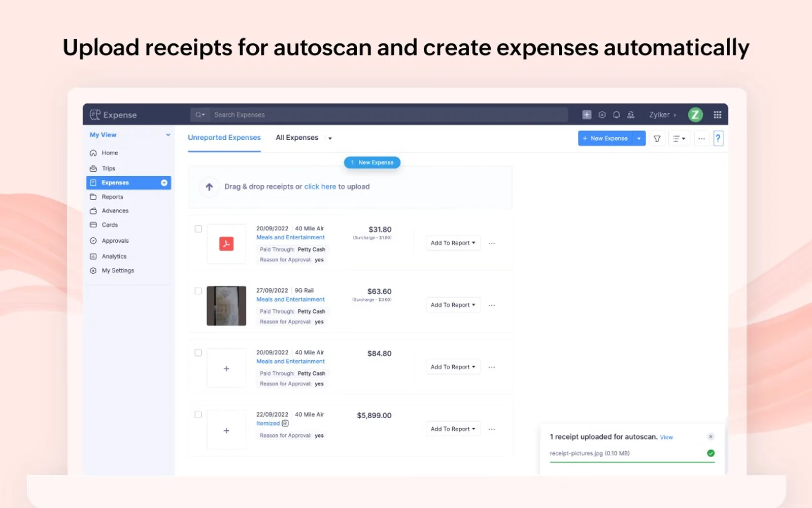Open Reports in sidebar
812x508 pixels.
click(x=112, y=197)
